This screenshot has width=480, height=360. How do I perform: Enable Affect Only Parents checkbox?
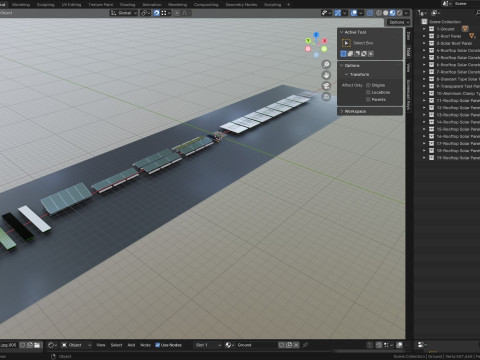pos(368,99)
